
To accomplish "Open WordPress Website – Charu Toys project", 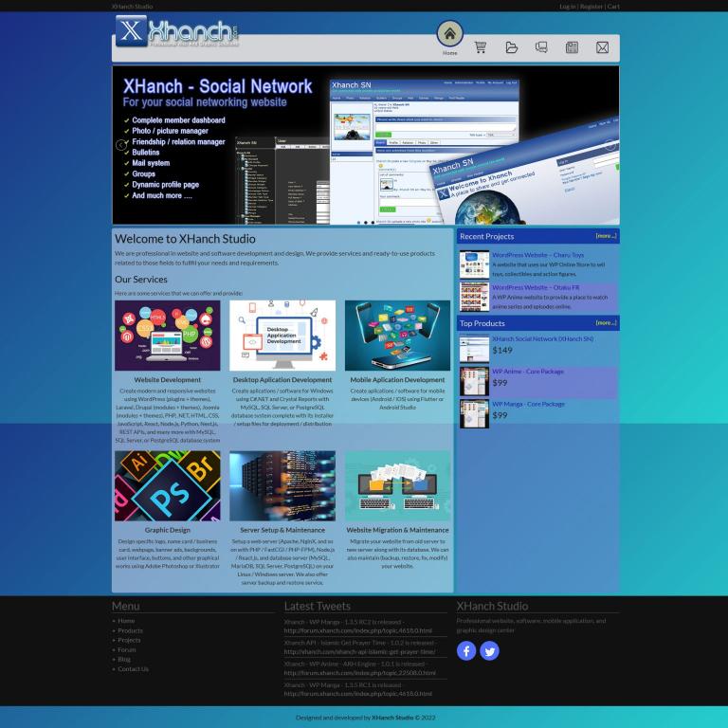I will pos(537,255).
